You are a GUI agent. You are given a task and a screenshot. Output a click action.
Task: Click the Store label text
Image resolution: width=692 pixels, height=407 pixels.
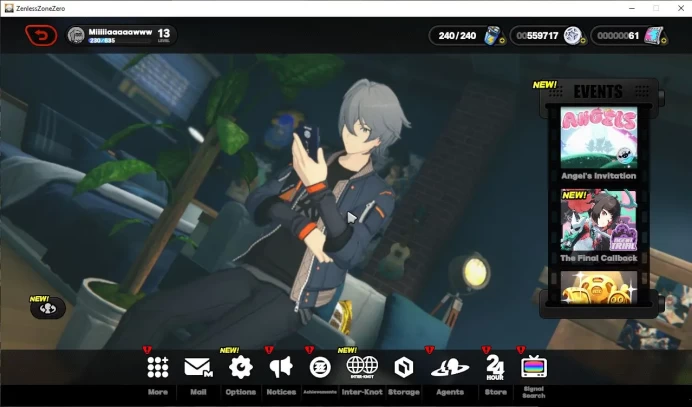pos(495,392)
